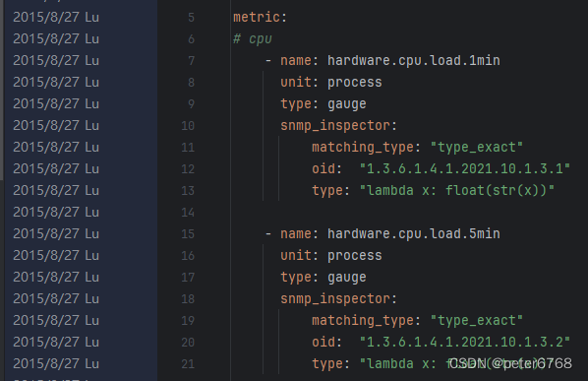Open '2015/8/27 Lu' annotation beside line 5
The width and height of the screenshot is (588, 381).
click(x=56, y=18)
